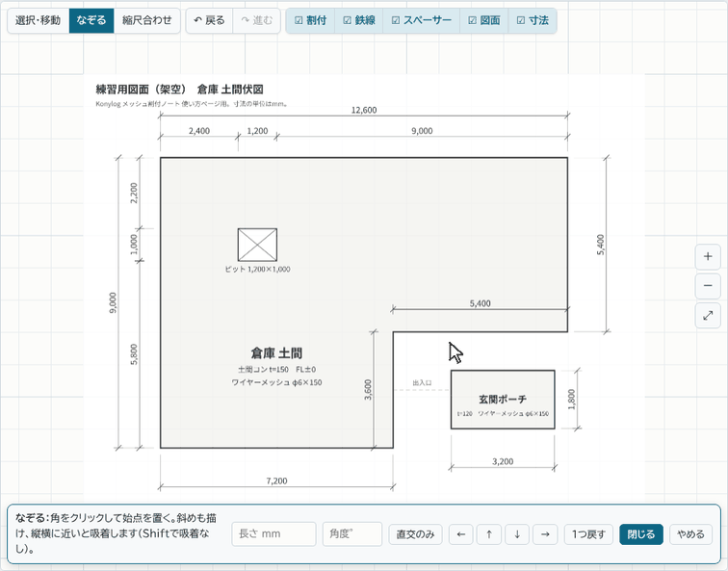Click the 12,600 dimension text
The image size is (728, 571).
pyautogui.click(x=364, y=110)
